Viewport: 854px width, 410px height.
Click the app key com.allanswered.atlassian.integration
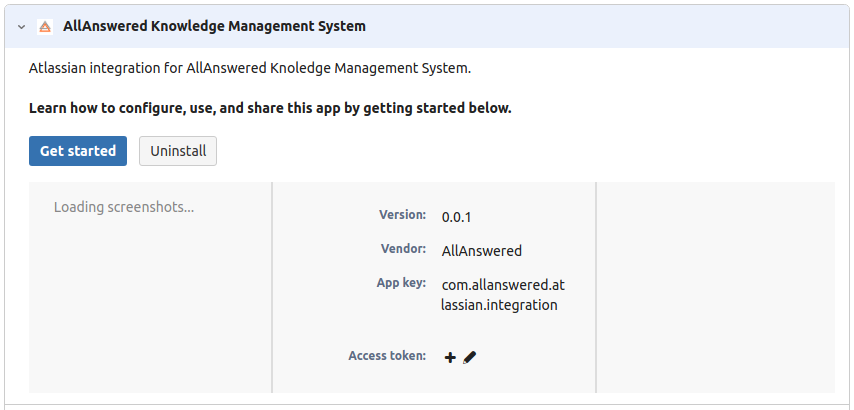coord(503,295)
